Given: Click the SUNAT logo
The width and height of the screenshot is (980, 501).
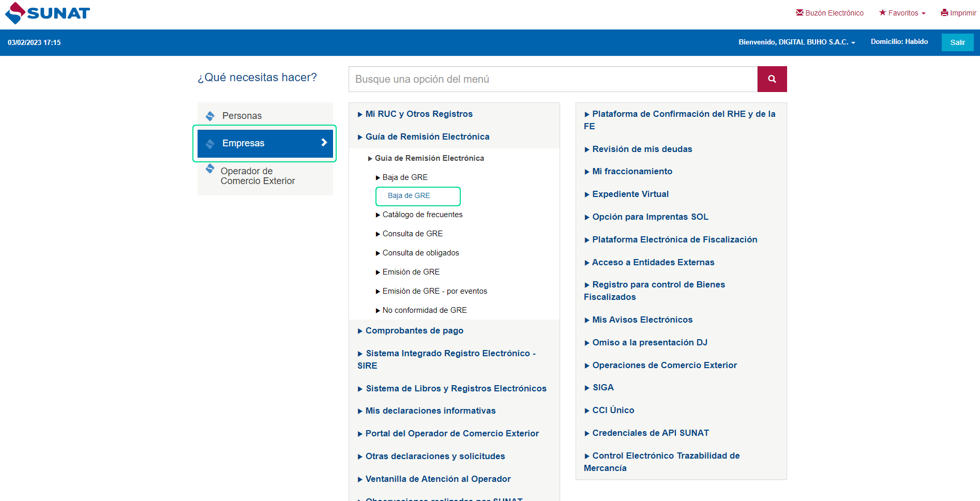Looking at the screenshot, I should coord(48,13).
